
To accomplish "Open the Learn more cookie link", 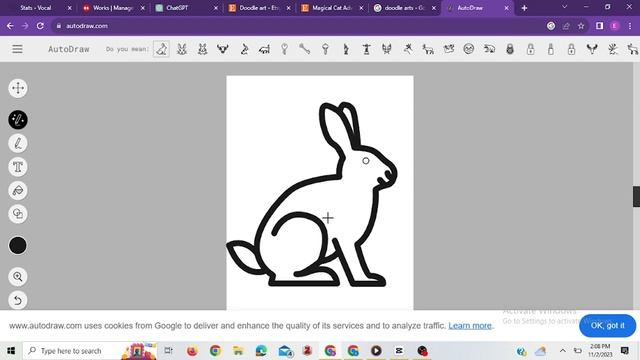I will coord(470,326).
